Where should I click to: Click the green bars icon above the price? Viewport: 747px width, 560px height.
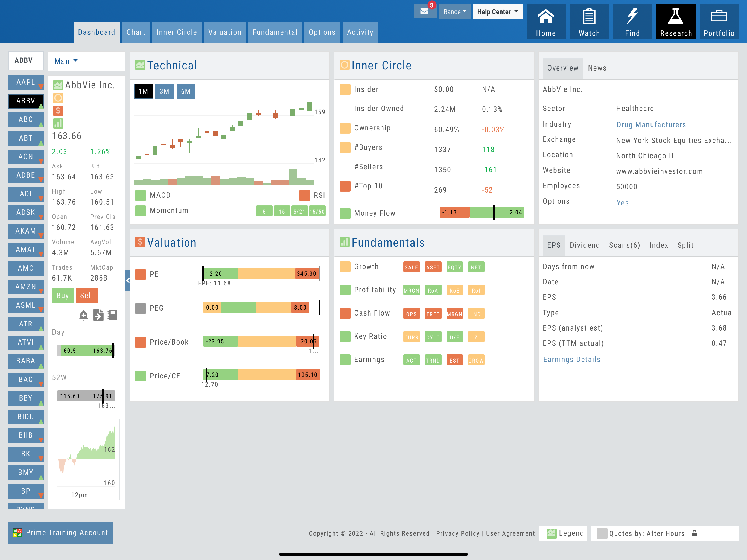pos(58,123)
